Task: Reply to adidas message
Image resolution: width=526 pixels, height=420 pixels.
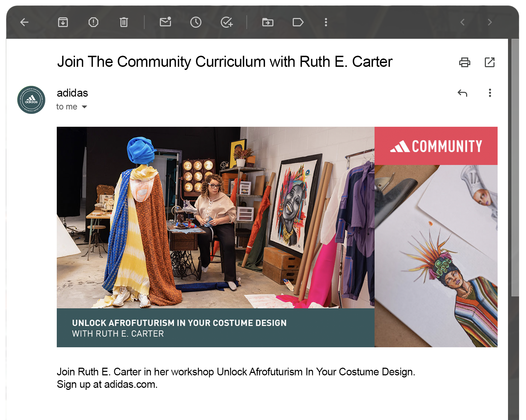Action: coord(462,93)
